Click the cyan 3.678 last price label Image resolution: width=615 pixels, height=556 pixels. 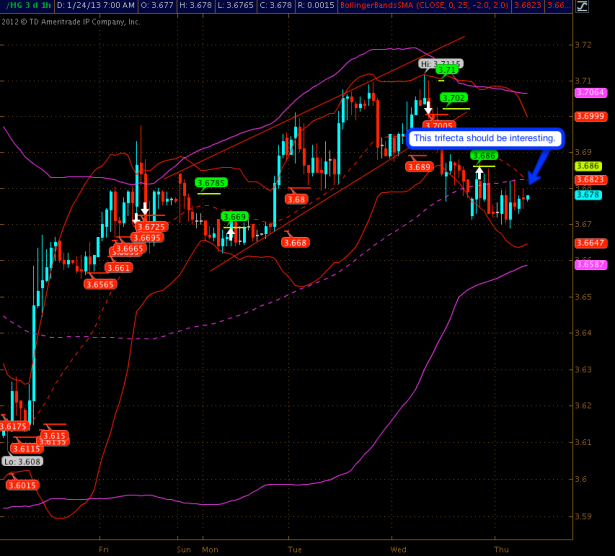(x=587, y=195)
